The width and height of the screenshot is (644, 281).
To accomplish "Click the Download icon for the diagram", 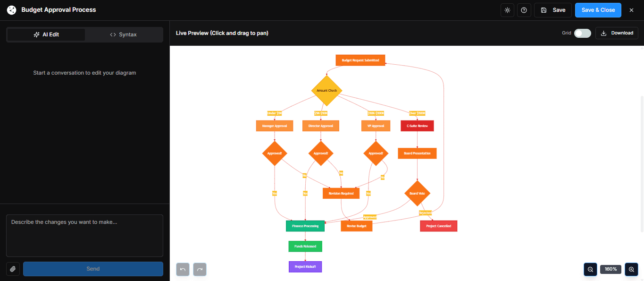I will (604, 33).
